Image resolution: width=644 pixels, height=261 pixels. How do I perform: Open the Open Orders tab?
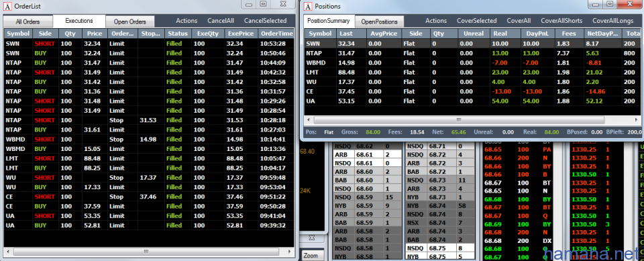tap(129, 21)
